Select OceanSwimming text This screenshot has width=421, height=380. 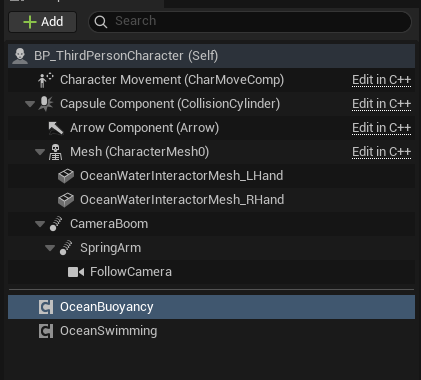(x=109, y=331)
